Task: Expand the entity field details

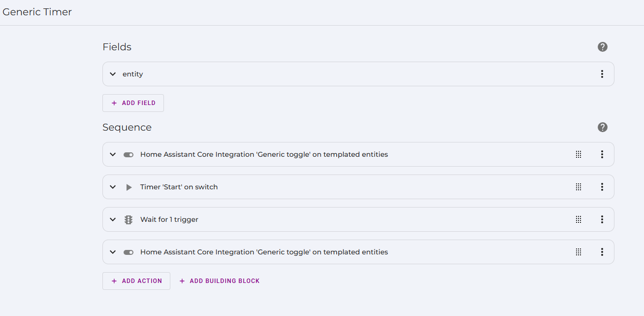Action: (x=113, y=74)
